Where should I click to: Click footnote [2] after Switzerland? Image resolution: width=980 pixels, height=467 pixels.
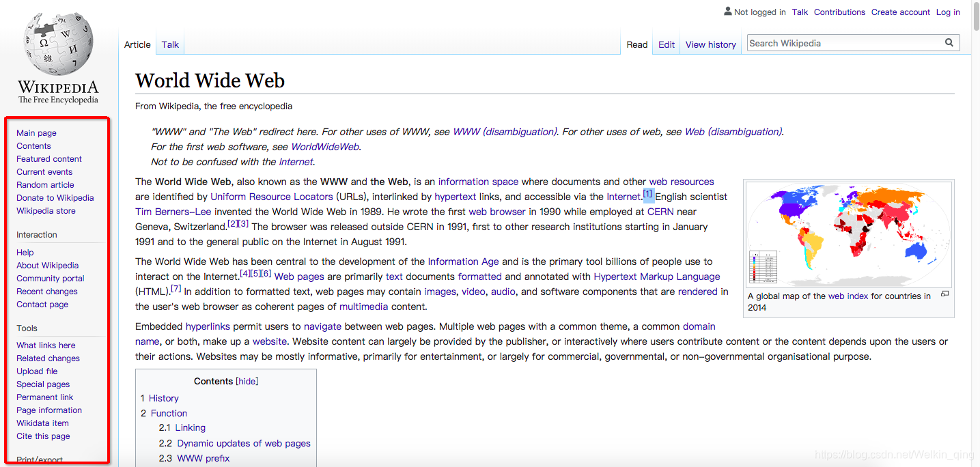point(232,223)
